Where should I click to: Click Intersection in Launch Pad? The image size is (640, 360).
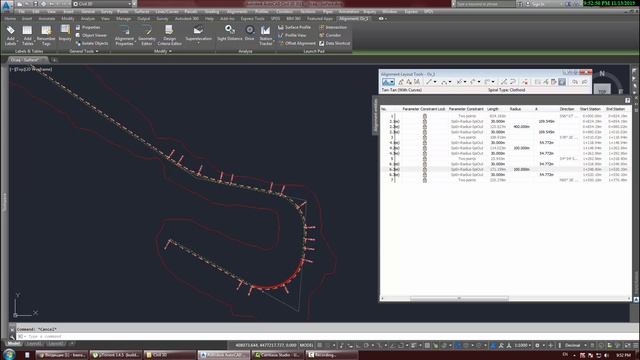coord(333,27)
